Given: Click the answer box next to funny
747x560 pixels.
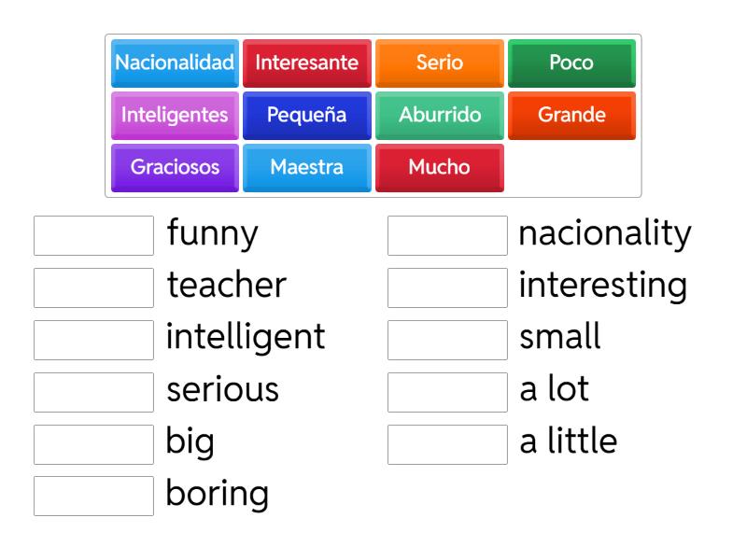Looking at the screenshot, I should [x=93, y=234].
